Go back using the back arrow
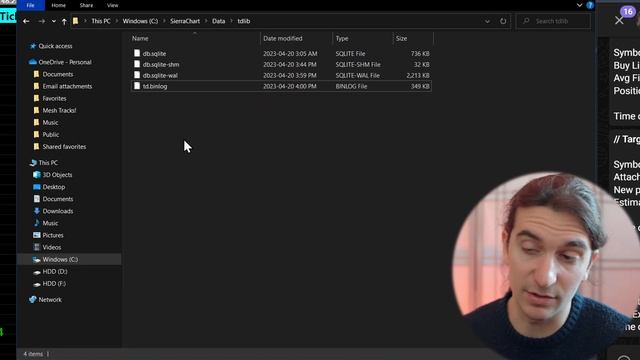Viewport: 640px width, 360px height. pos(26,21)
